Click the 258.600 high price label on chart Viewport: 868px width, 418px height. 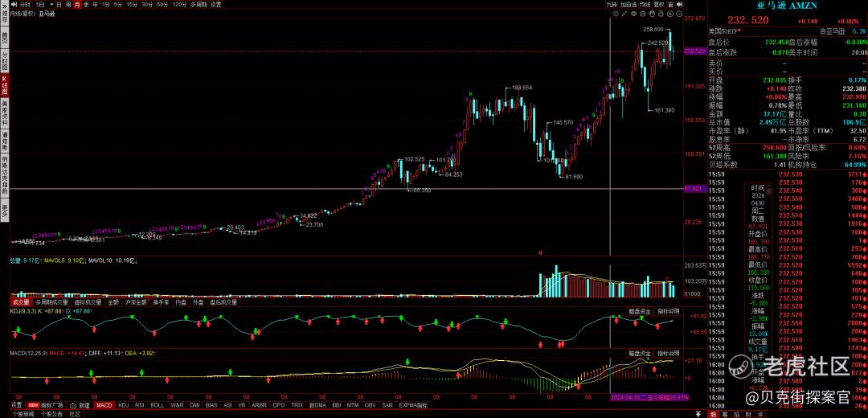pyautogui.click(x=653, y=29)
